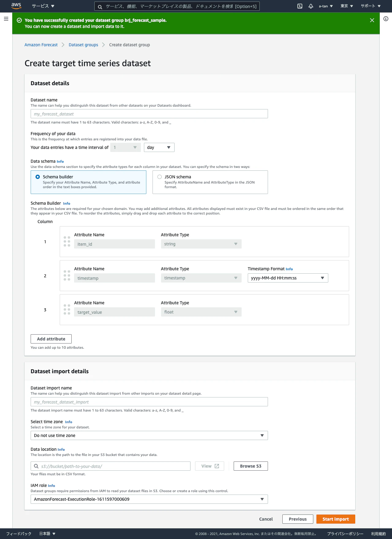Open Data location Info link
Image resolution: width=392 pixels, height=539 pixels.
61,450
